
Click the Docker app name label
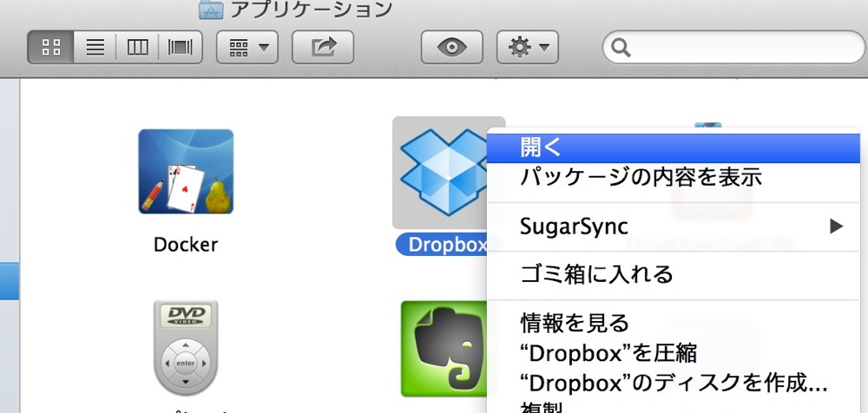pyautogui.click(x=186, y=244)
